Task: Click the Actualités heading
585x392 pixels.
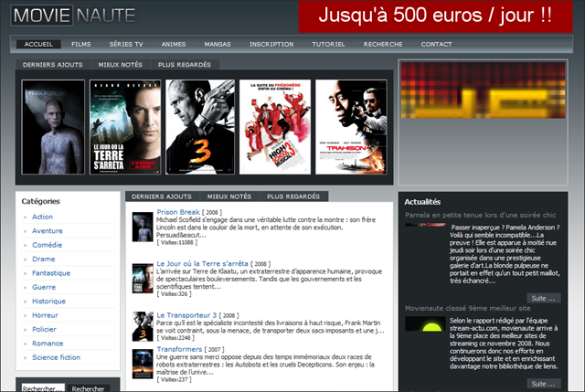Action: click(422, 202)
